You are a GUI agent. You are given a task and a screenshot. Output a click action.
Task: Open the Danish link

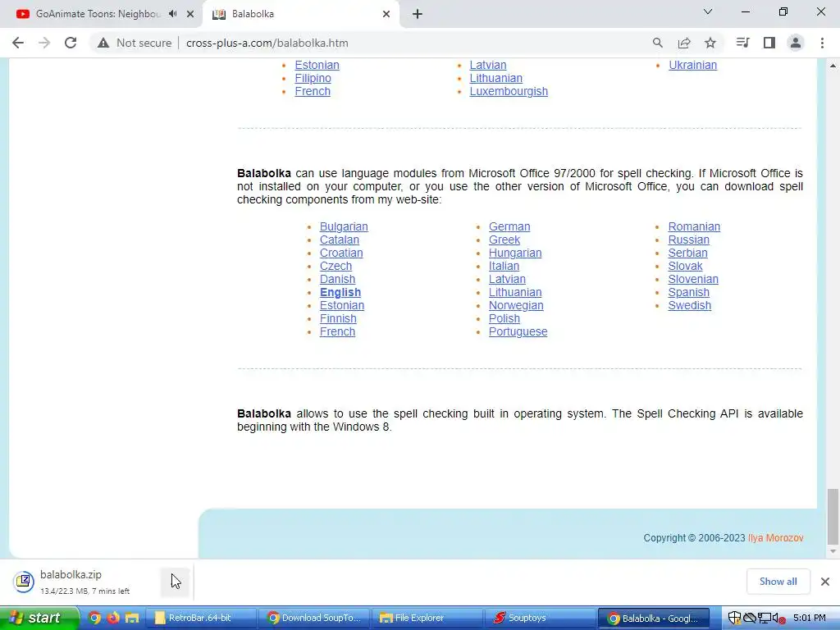click(x=337, y=279)
